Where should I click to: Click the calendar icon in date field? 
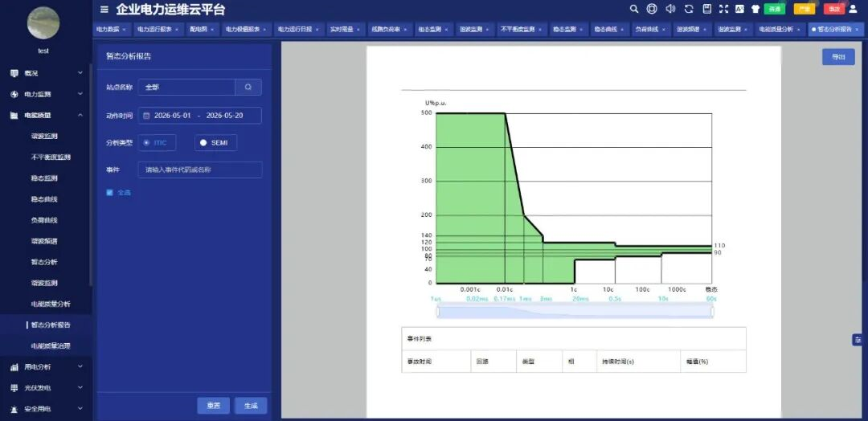point(146,116)
